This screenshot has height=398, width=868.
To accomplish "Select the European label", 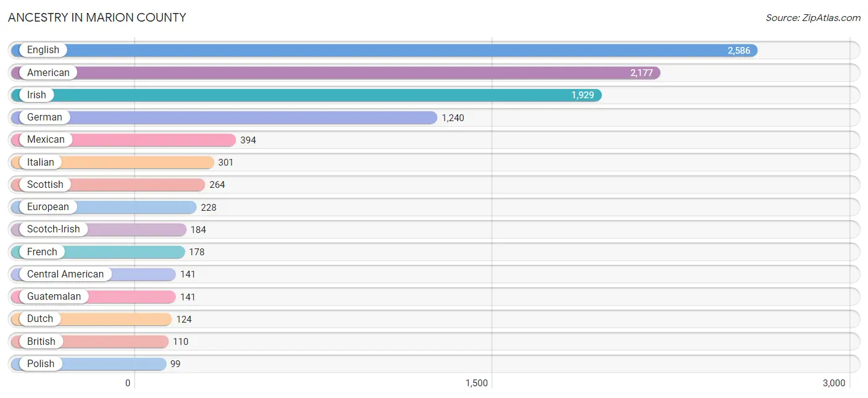I will tap(48, 206).
